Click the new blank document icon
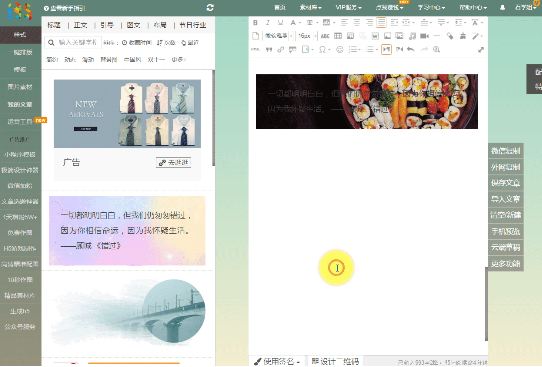This screenshot has height=367, width=542. 255,36
